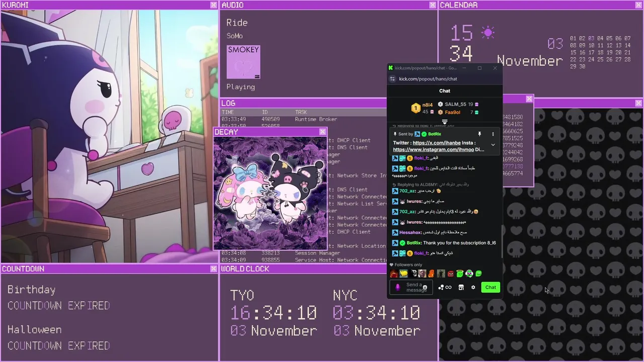644x362 pixels.
Task: Select the man's face emote
Action: [x=422, y=274]
